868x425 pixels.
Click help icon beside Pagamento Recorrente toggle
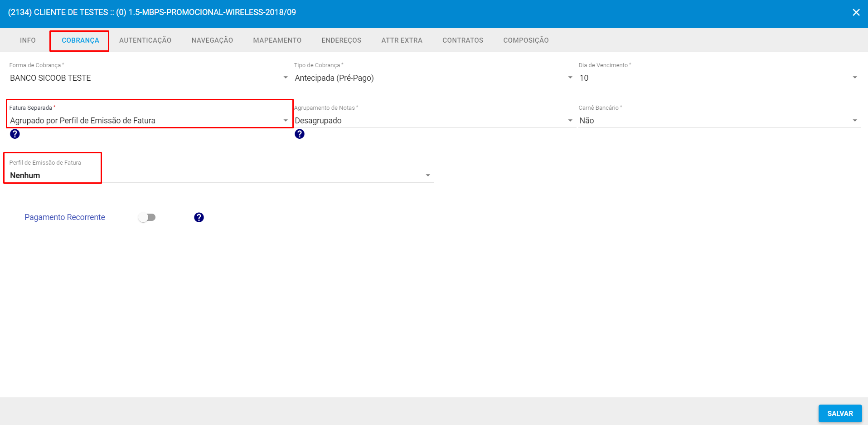tap(199, 217)
